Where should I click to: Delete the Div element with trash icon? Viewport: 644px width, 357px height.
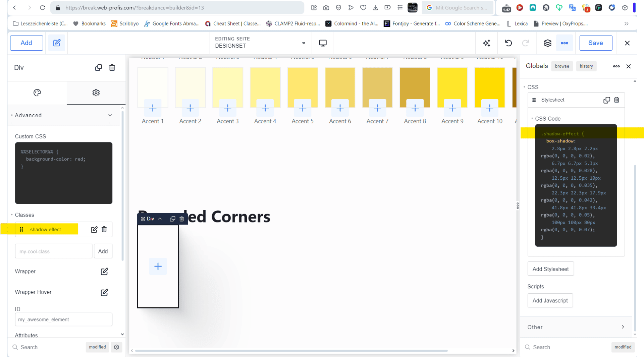tap(112, 68)
